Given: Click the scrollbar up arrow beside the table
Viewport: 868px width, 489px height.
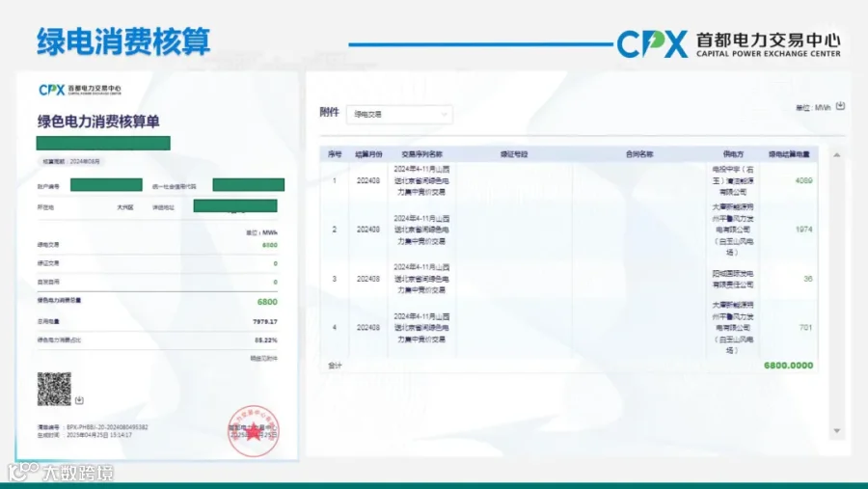Looking at the screenshot, I should (x=837, y=155).
